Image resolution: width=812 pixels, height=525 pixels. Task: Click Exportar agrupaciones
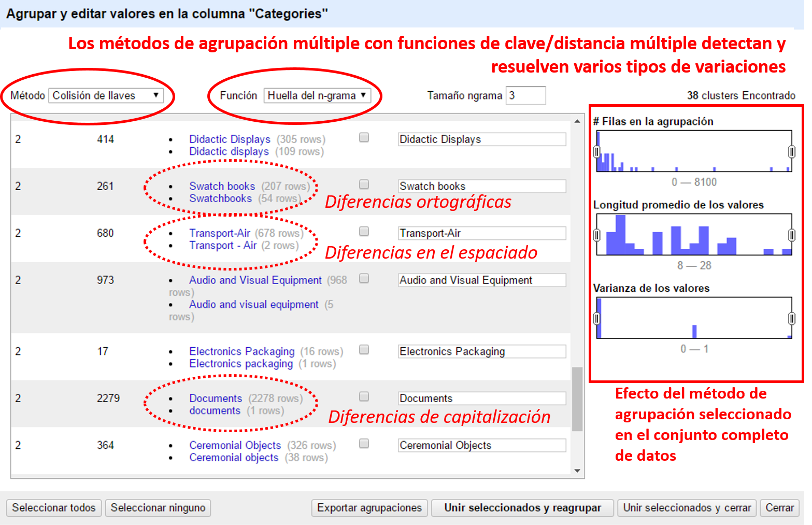(369, 508)
